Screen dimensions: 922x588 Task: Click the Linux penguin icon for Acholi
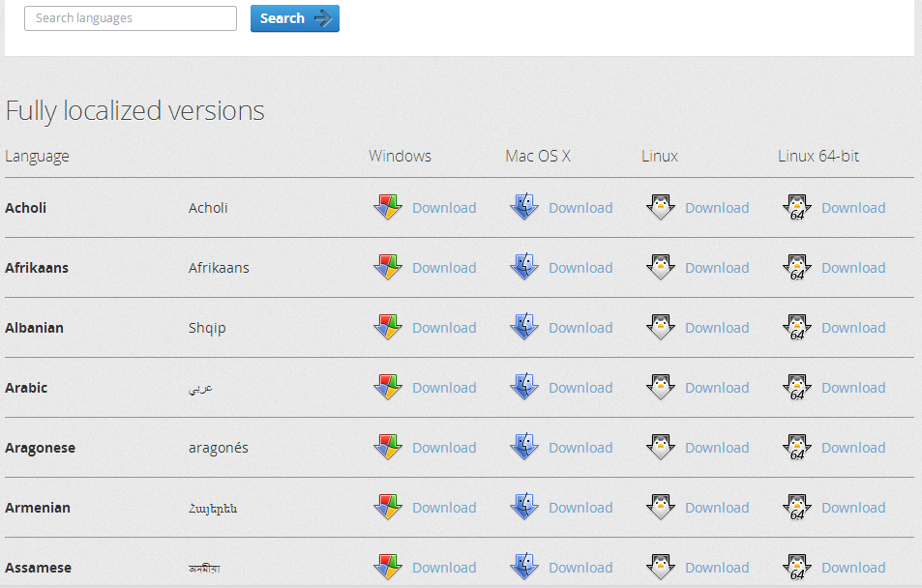coord(661,207)
